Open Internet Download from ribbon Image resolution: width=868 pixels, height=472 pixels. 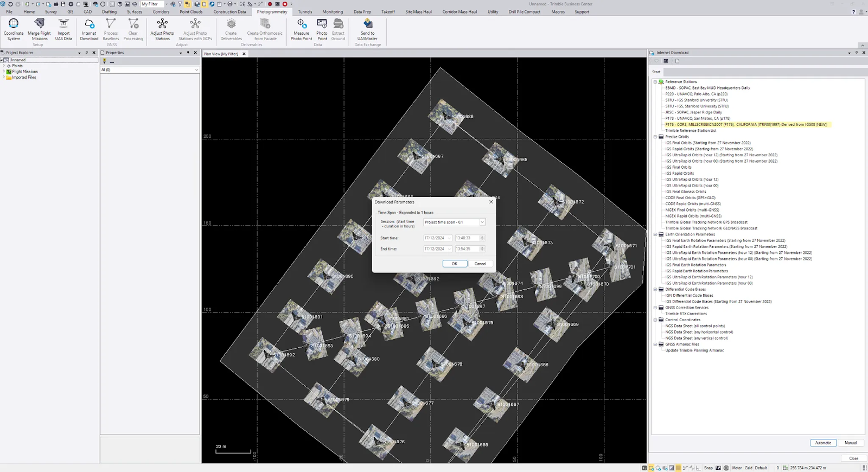click(x=89, y=29)
